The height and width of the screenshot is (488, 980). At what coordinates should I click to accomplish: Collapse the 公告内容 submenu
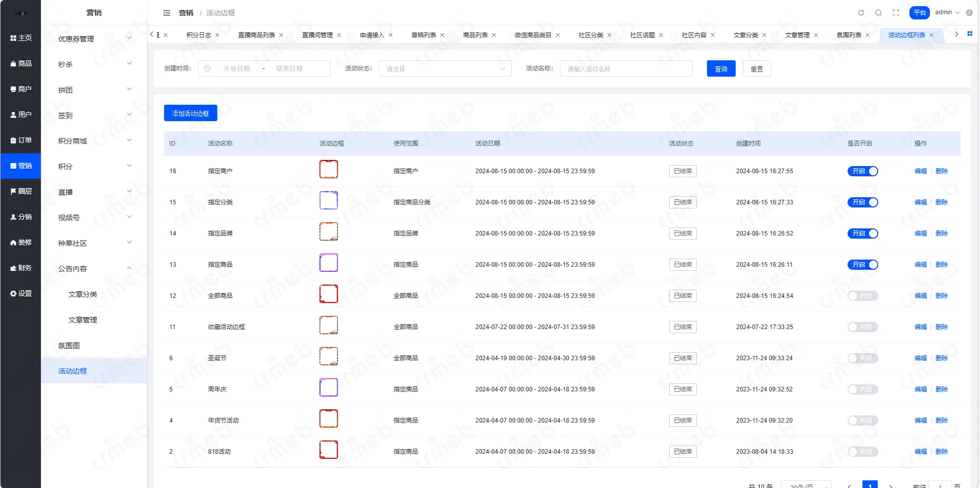(94, 268)
